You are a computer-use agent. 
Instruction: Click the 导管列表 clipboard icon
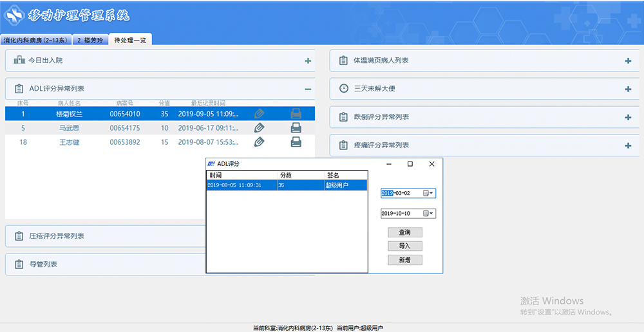pos(19,264)
